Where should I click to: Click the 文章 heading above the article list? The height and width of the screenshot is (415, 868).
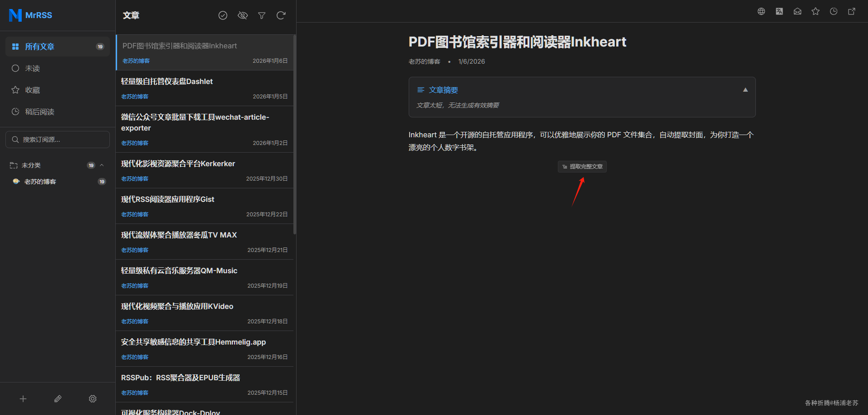tap(131, 15)
